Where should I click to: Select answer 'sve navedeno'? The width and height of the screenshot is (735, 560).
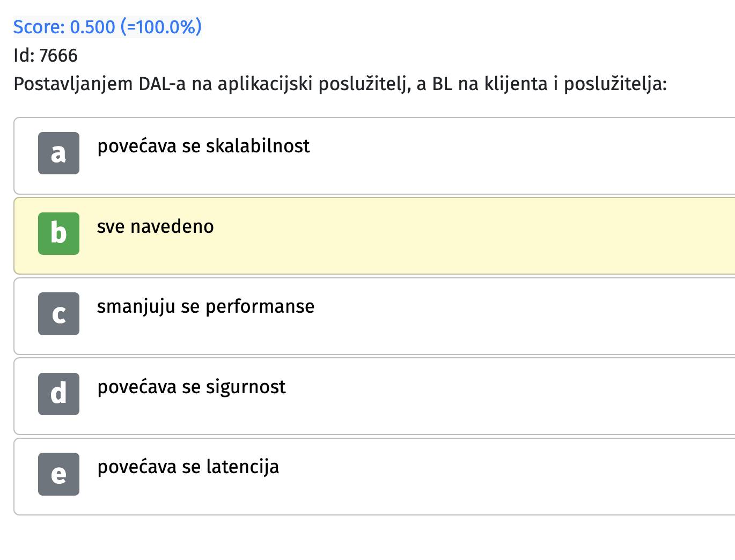156,226
